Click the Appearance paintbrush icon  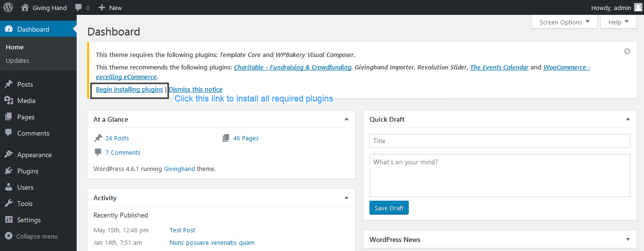point(9,155)
